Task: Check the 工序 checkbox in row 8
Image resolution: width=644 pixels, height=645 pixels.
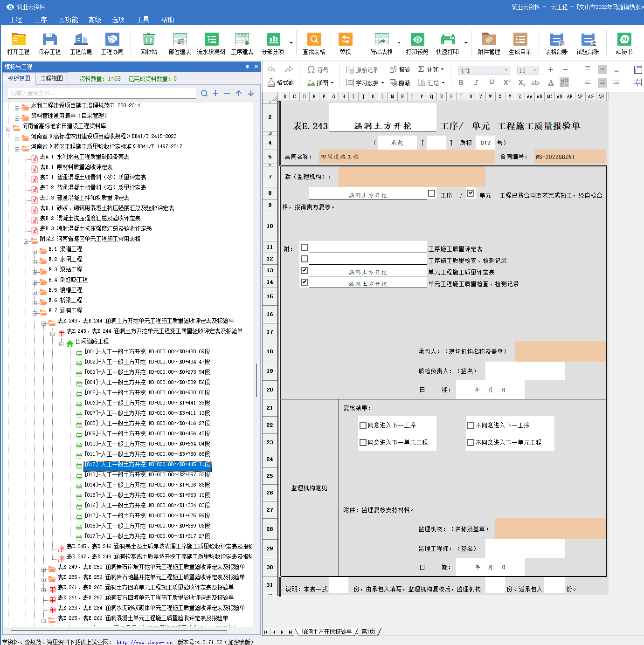Action: point(431,193)
